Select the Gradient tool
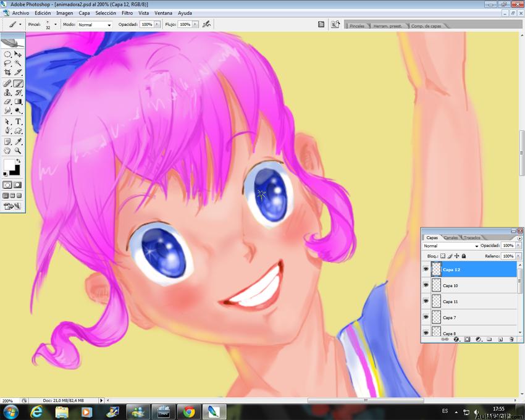 18,101
